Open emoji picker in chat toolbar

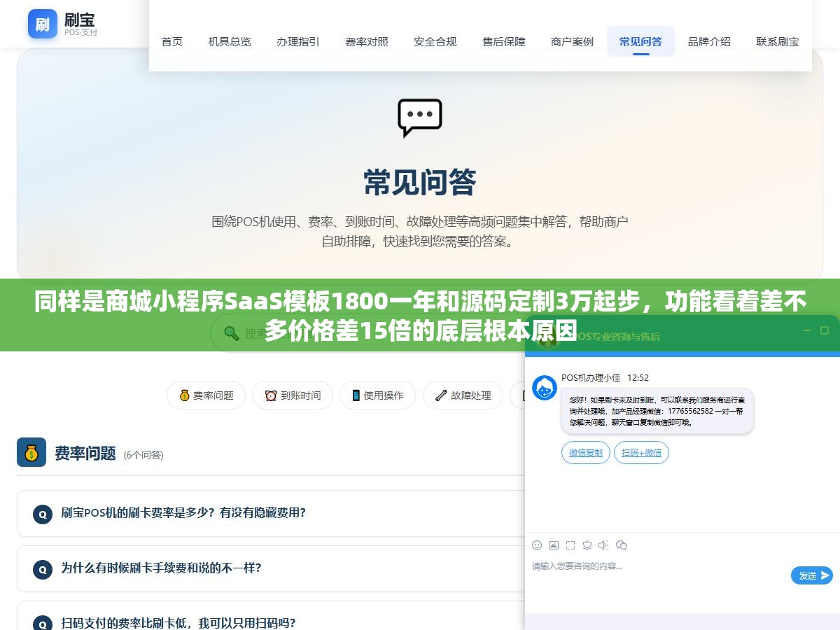[537, 545]
